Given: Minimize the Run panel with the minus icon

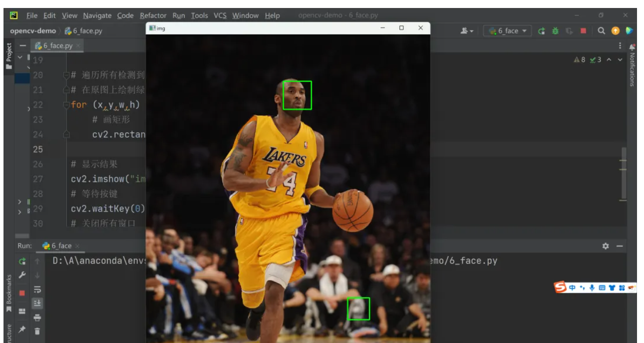Looking at the screenshot, I should coord(620,246).
